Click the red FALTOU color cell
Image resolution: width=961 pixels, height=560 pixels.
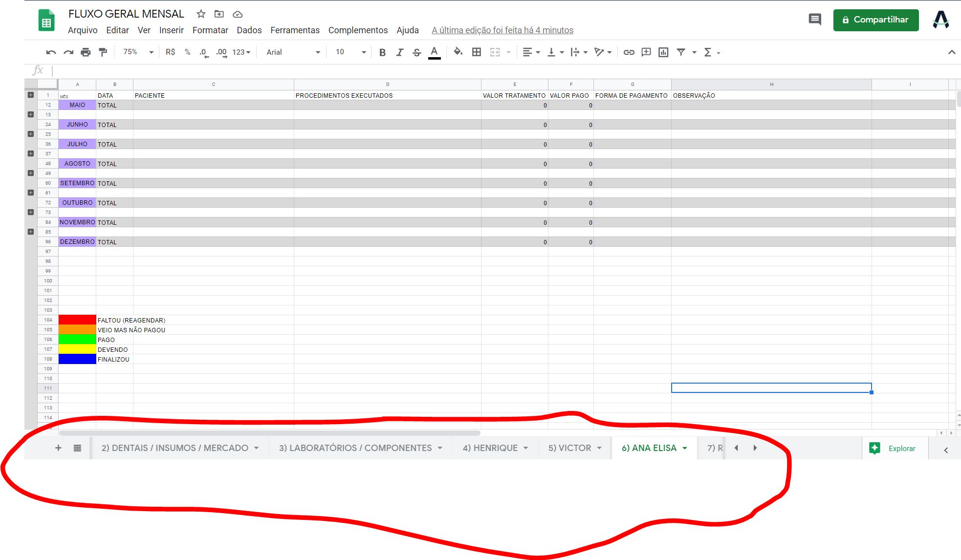coord(77,320)
